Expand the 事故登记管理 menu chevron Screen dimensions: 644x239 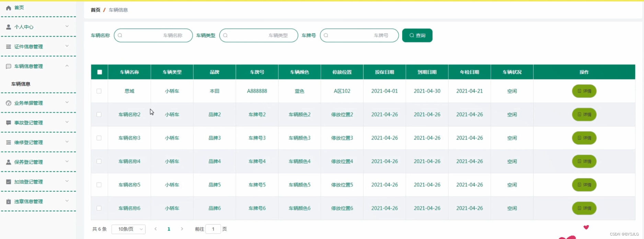coord(67,122)
